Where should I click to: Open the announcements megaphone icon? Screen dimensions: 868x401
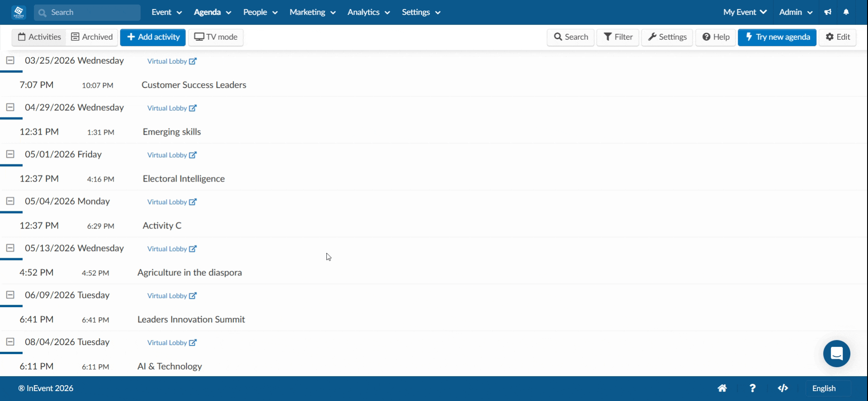(x=828, y=12)
